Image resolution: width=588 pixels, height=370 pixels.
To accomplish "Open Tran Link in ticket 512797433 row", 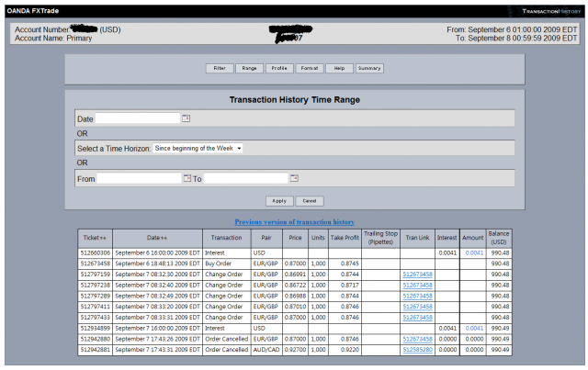I will coord(417,318).
